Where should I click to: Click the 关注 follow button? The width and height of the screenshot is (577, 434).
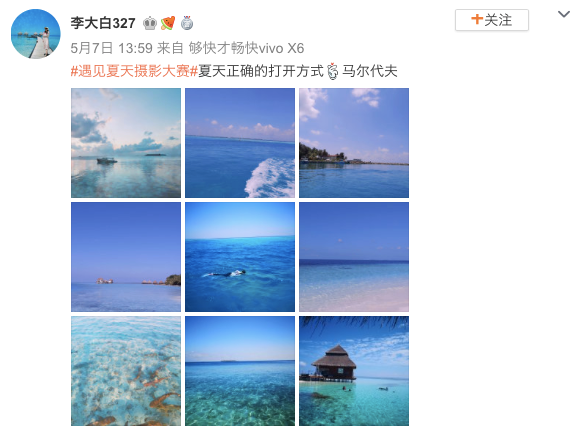pyautogui.click(x=492, y=20)
